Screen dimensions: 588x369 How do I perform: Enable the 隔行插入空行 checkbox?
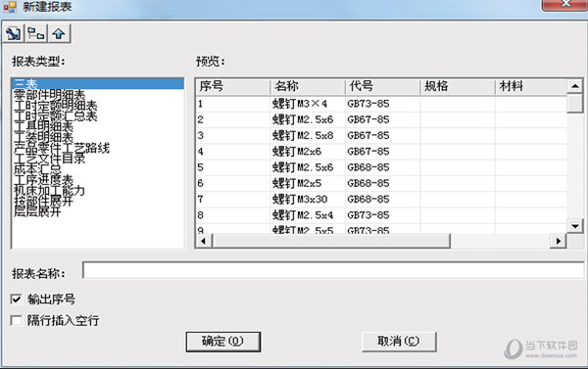pyautogui.click(x=16, y=320)
